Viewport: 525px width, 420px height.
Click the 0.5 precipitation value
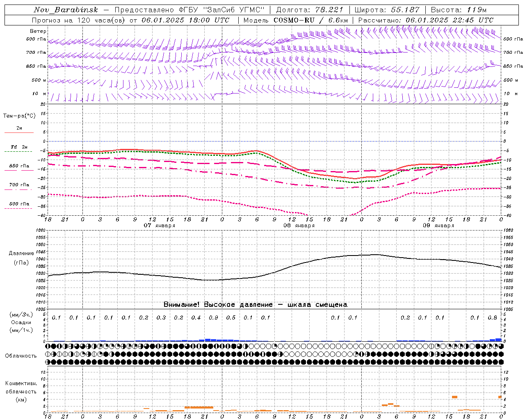point(231,317)
